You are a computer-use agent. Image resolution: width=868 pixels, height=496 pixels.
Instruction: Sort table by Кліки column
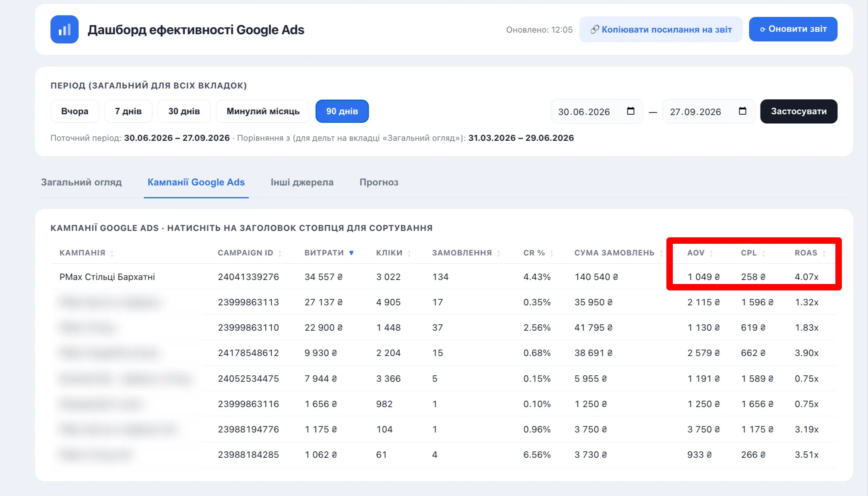pos(394,253)
